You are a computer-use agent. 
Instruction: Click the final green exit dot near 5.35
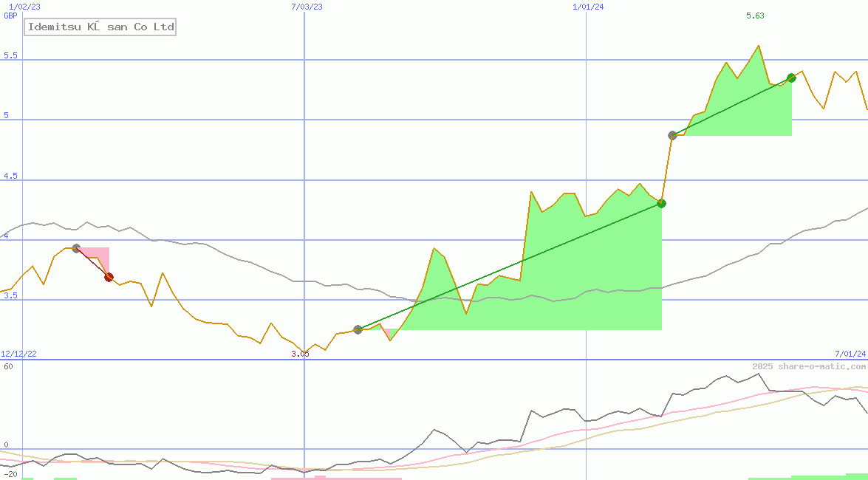(791, 78)
